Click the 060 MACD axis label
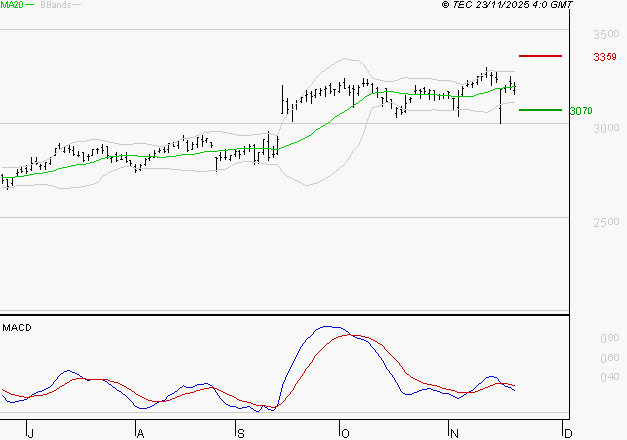 click(x=610, y=358)
